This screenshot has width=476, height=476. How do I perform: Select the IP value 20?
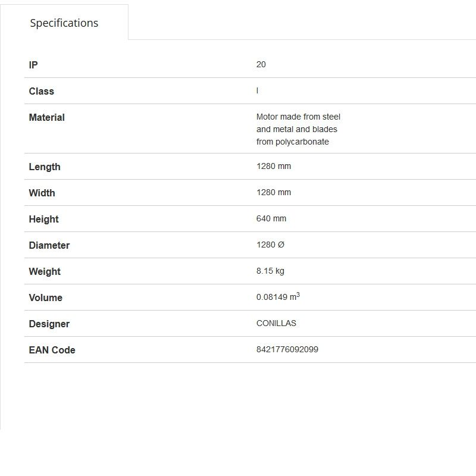(x=261, y=64)
